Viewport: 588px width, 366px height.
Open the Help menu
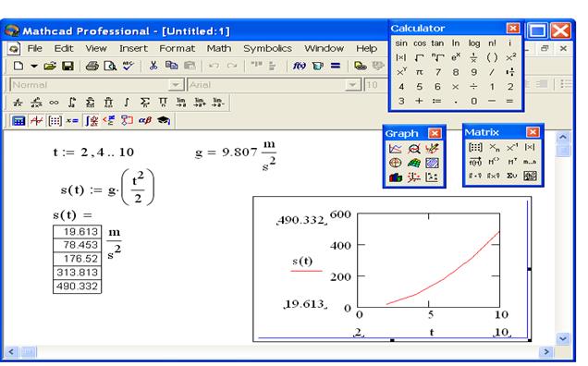click(x=366, y=48)
